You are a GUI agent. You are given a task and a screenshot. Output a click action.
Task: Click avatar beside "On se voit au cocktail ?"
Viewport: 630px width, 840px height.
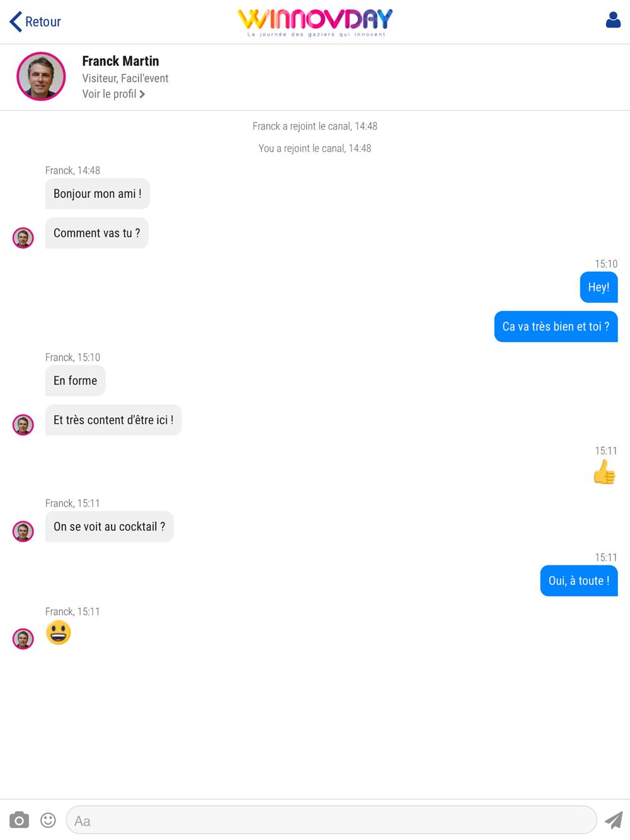point(23,531)
